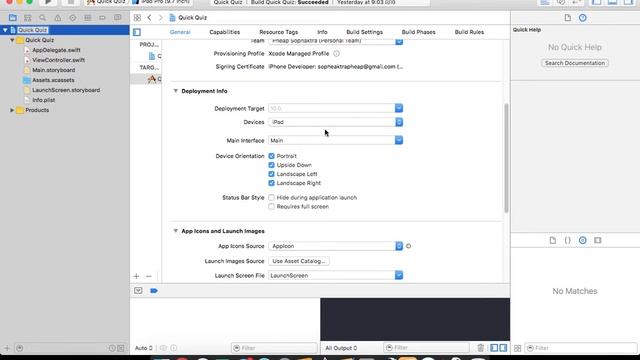The height and width of the screenshot is (360, 640).
Task: Expand the Products folder
Action: point(12,110)
